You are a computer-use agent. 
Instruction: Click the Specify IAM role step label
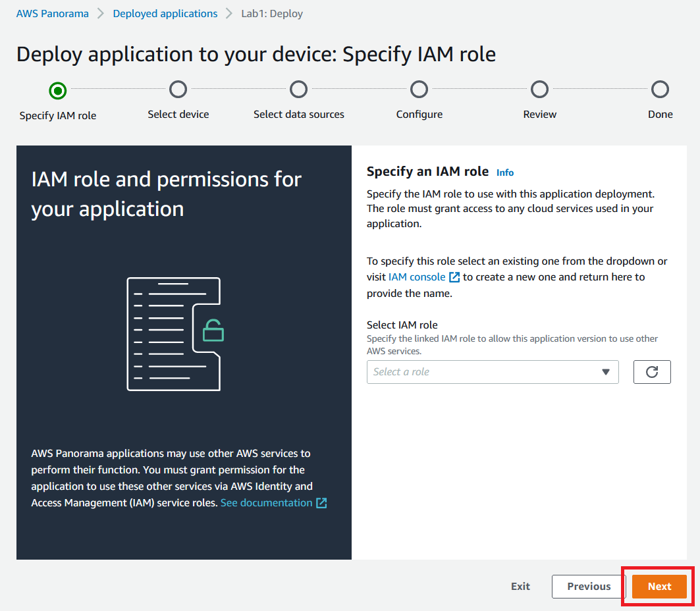pos(57,116)
